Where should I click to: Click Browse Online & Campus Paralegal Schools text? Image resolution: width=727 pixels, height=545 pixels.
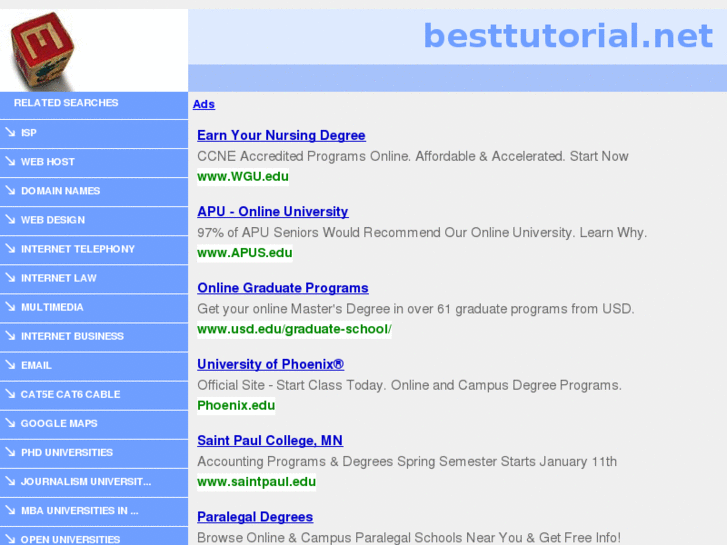tap(409, 538)
